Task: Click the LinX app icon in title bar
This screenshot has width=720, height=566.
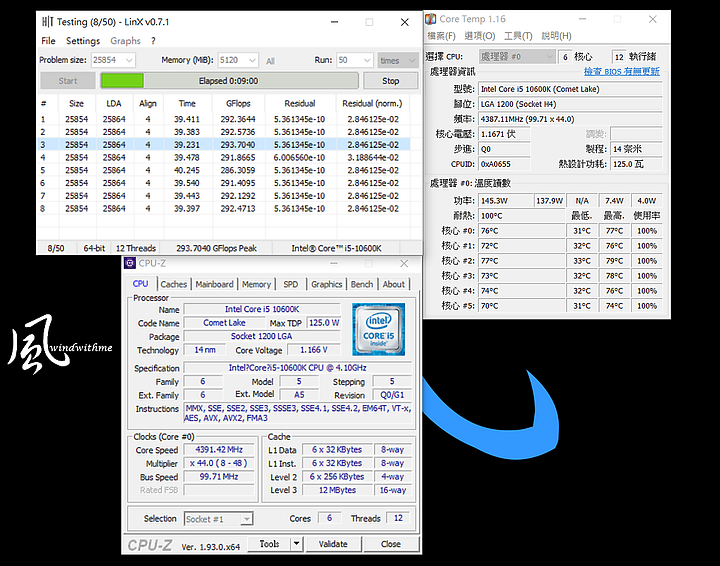Action: (x=47, y=22)
